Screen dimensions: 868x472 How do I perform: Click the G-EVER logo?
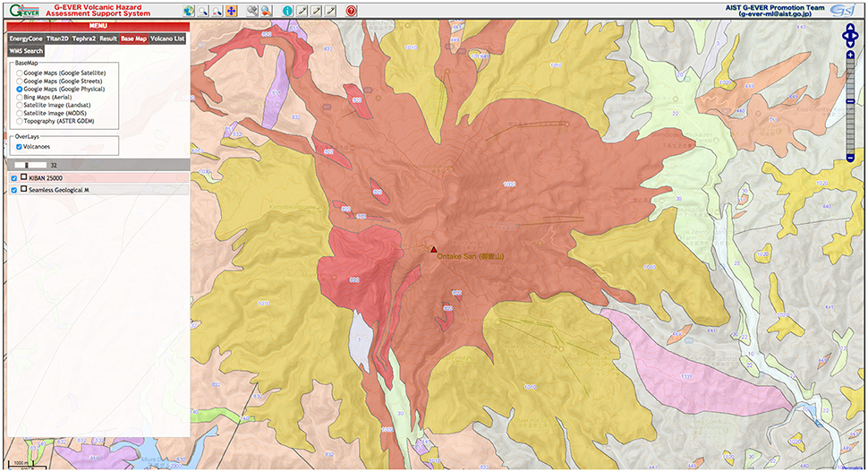click(x=24, y=11)
